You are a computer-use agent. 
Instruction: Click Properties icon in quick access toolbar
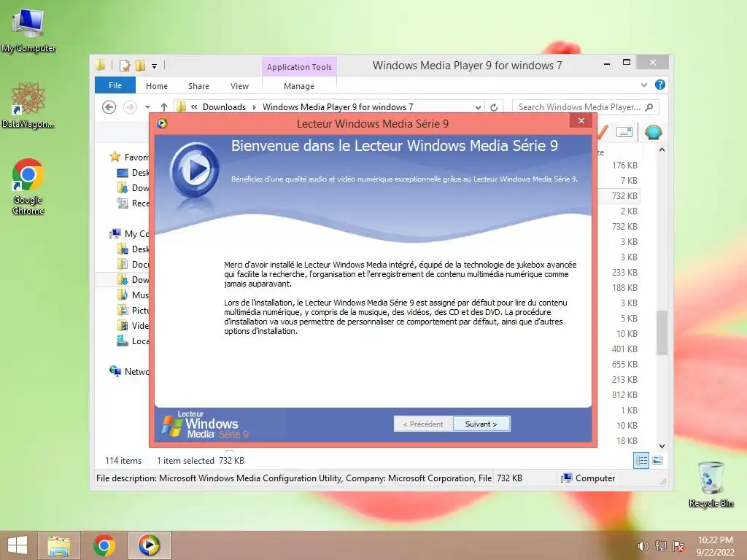coord(125,65)
